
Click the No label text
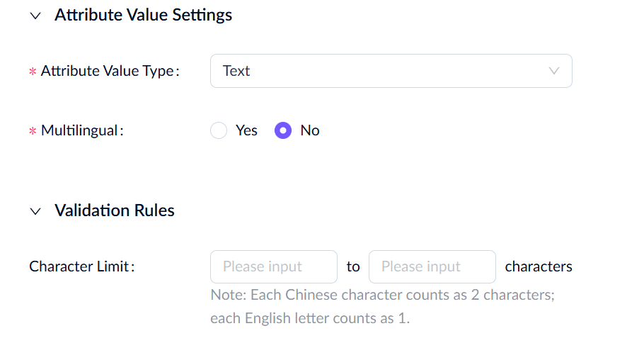(x=310, y=130)
